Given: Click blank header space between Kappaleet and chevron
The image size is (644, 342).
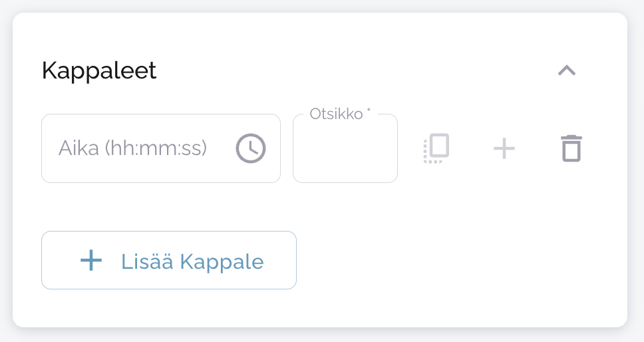Looking at the screenshot, I should pyautogui.click(x=353, y=71).
